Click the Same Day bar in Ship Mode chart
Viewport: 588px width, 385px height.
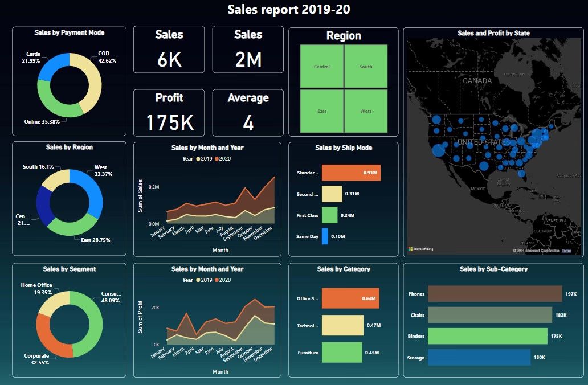point(325,237)
